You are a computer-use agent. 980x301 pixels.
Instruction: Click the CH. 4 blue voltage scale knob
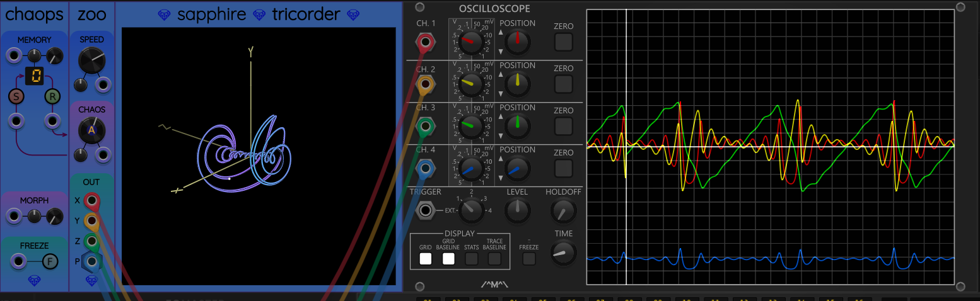469,169
